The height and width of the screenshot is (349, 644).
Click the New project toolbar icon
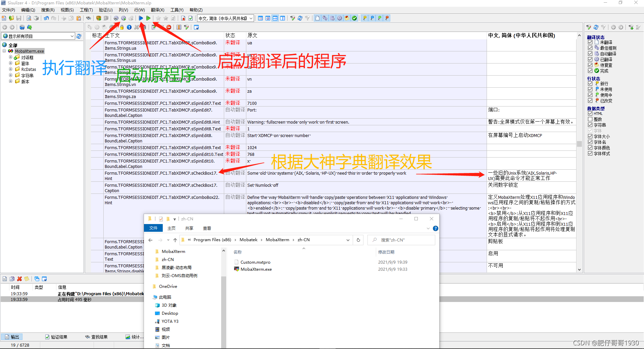point(4,18)
